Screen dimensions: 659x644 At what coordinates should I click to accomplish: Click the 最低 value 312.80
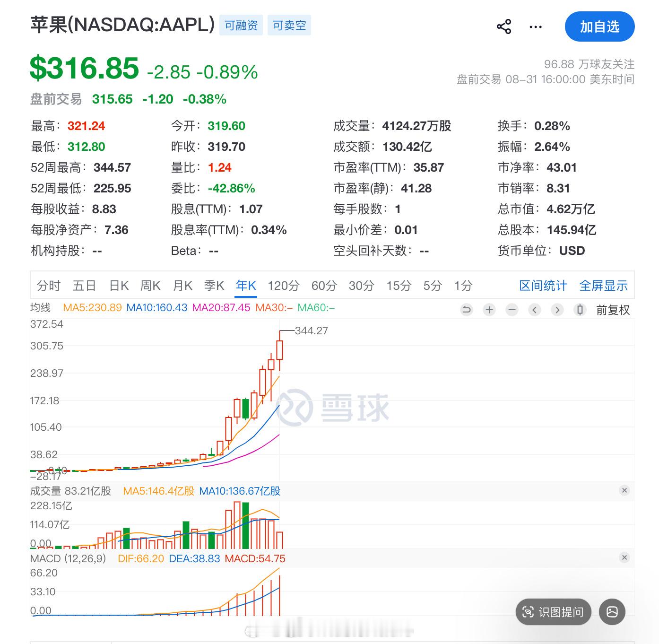point(86,147)
